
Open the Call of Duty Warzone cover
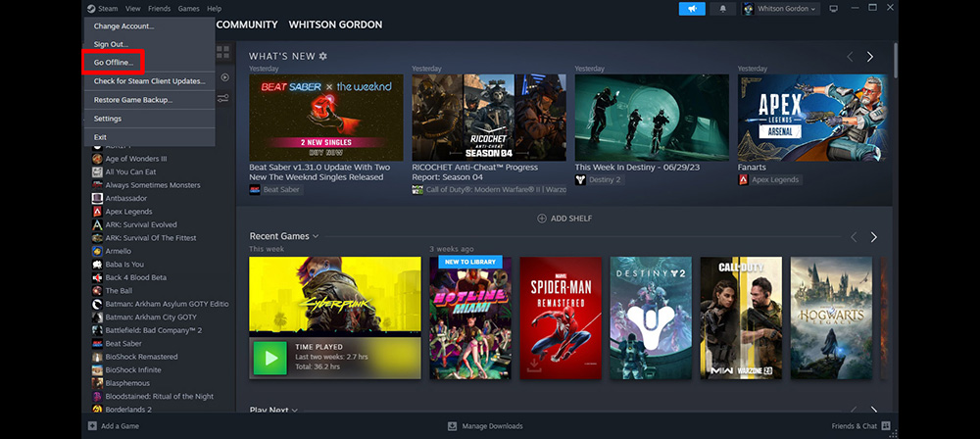coord(741,317)
